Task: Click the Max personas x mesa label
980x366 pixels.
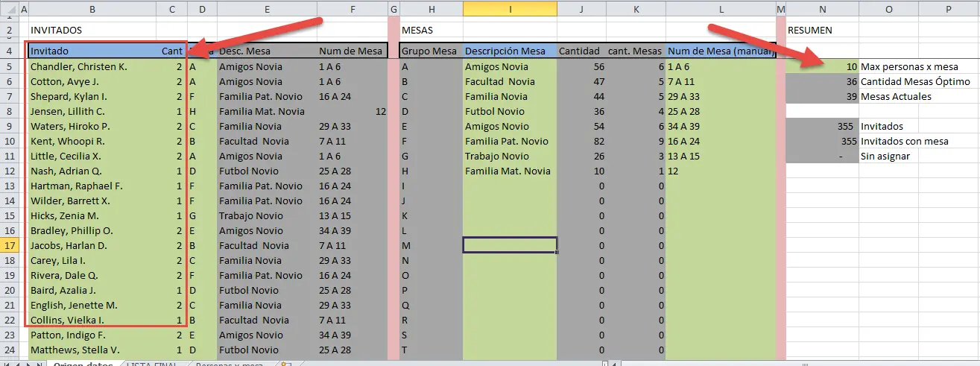Action: pyautogui.click(x=909, y=66)
